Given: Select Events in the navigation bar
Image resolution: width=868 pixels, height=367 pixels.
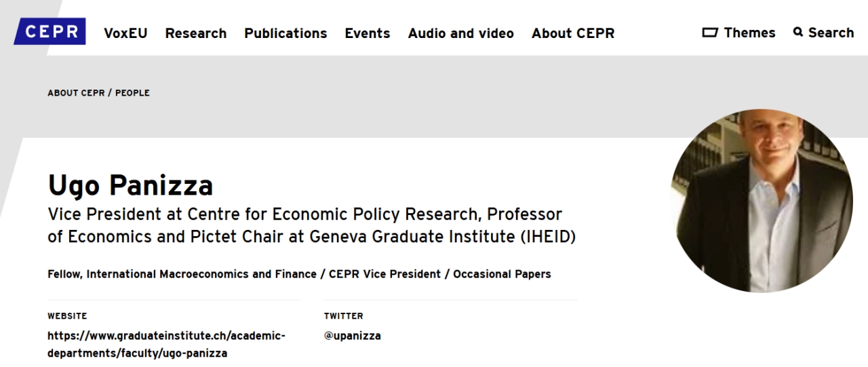Looking at the screenshot, I should [368, 33].
